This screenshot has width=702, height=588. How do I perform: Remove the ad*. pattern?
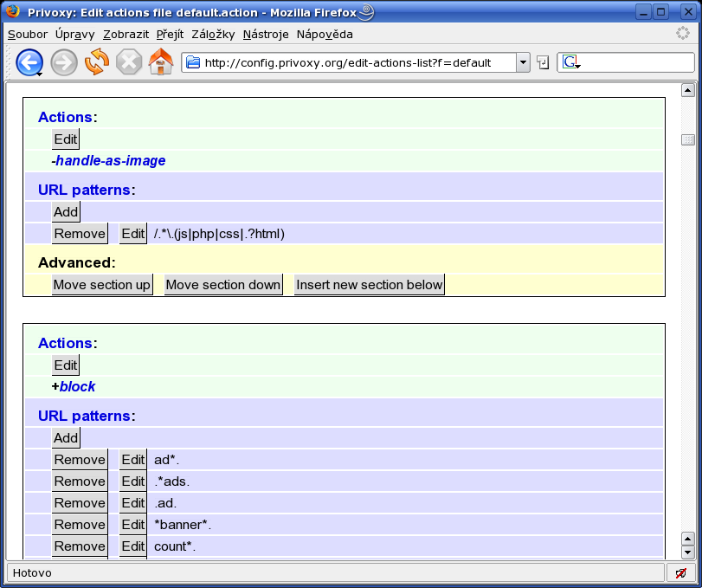pos(80,460)
